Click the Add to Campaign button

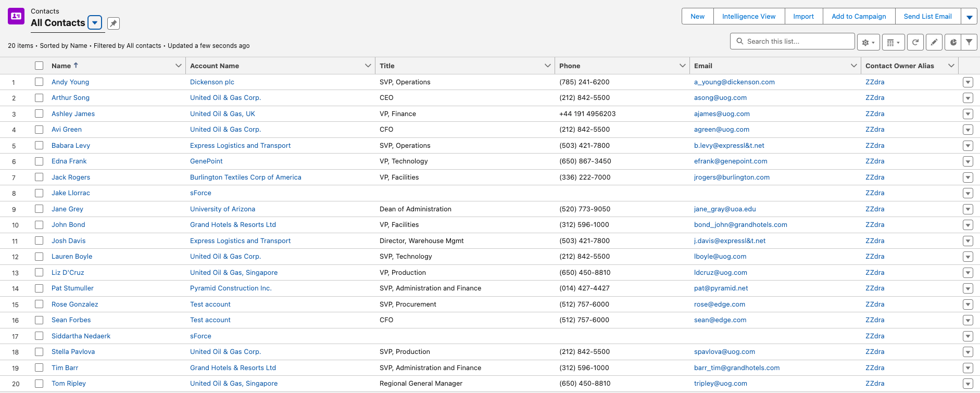pyautogui.click(x=859, y=17)
